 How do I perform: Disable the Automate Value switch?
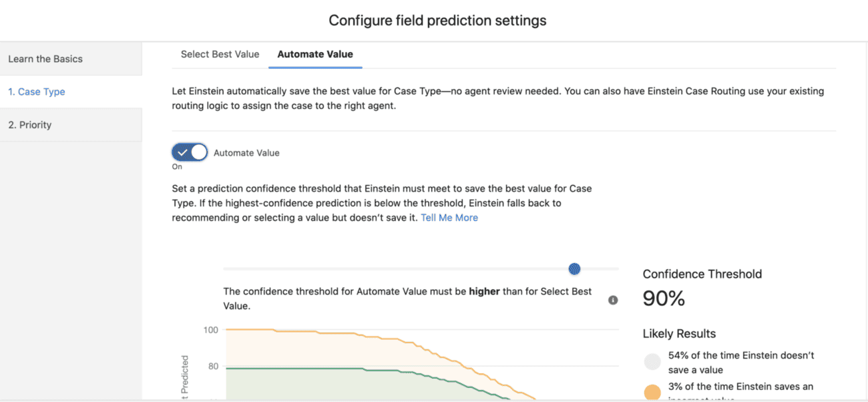(189, 152)
